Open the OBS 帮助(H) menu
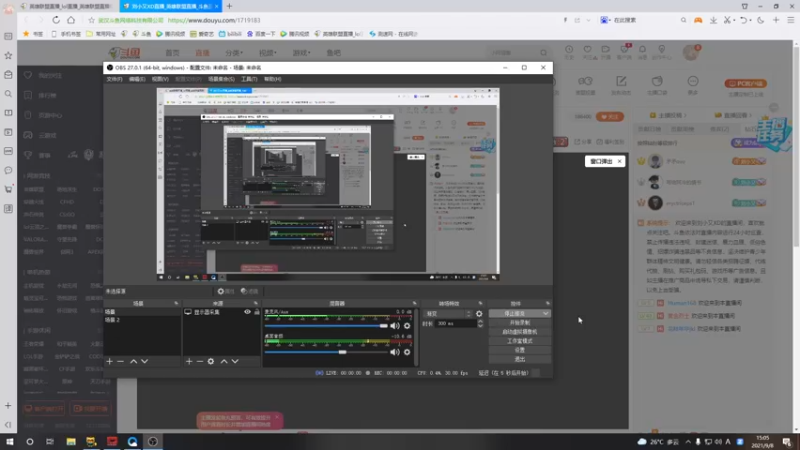Image resolution: width=800 pixels, height=450 pixels. [272, 79]
